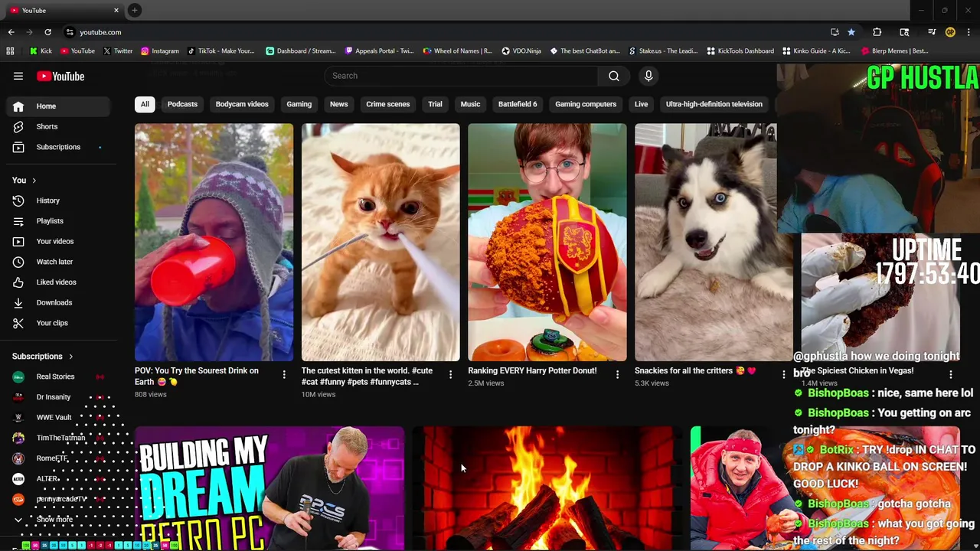This screenshot has width=980, height=551.
Task: Open Liked videos
Action: 58,282
